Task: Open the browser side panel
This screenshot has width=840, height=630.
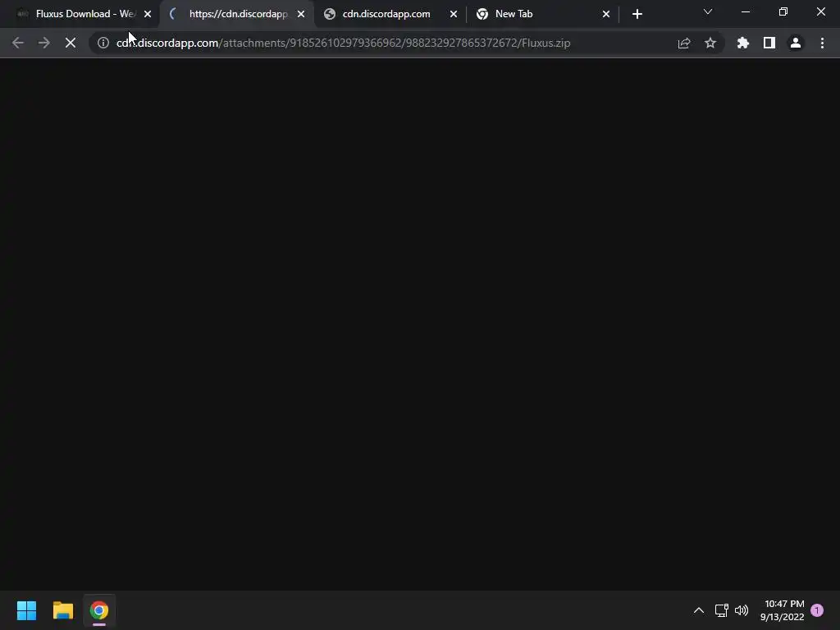Action: pyautogui.click(x=769, y=43)
